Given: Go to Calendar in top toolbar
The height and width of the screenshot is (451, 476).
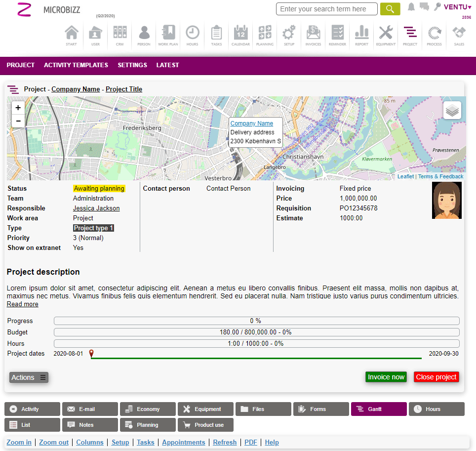Looking at the screenshot, I should (x=240, y=35).
